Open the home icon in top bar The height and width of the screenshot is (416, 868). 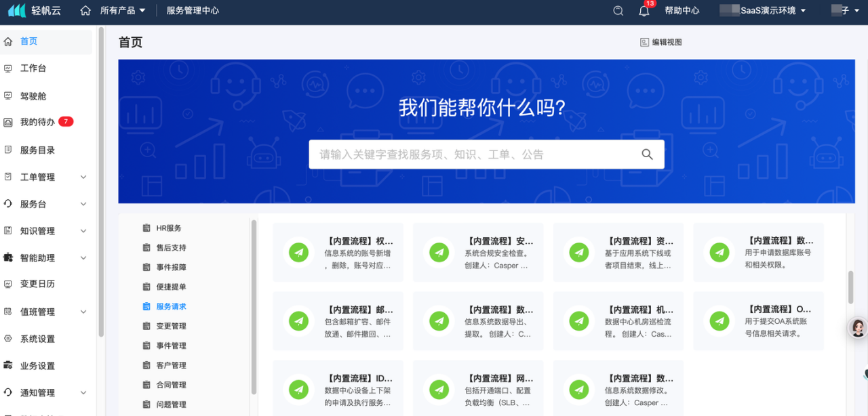tap(85, 11)
